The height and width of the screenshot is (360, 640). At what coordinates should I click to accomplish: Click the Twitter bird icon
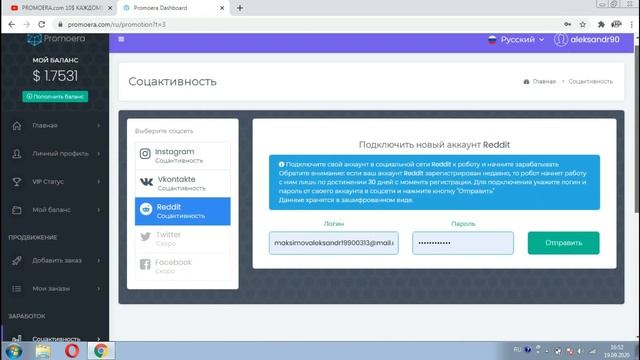pyautogui.click(x=145, y=237)
